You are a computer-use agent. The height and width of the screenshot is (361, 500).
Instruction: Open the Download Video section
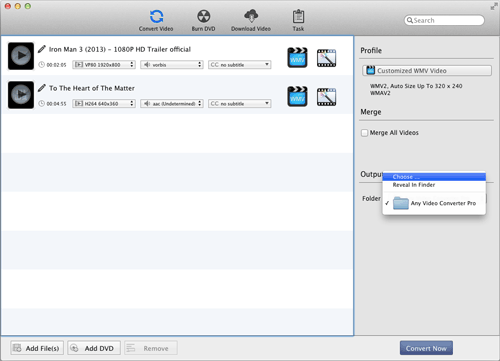(x=251, y=20)
